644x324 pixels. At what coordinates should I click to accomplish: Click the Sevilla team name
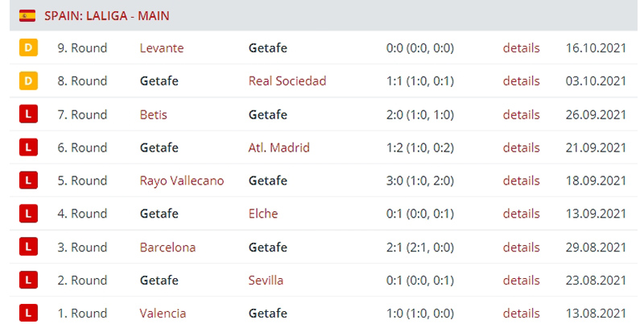[x=266, y=280]
